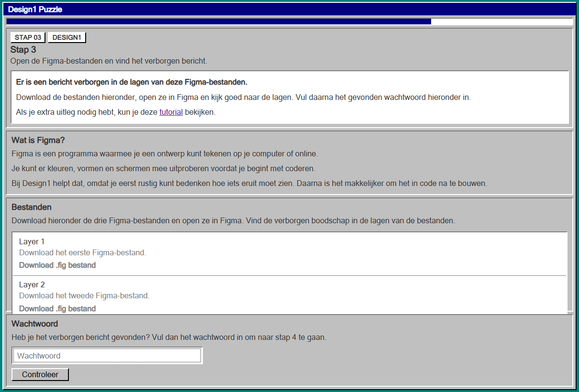This screenshot has width=579, height=392.
Task: Click the 'Layer 1' file title
Action: [x=32, y=242]
